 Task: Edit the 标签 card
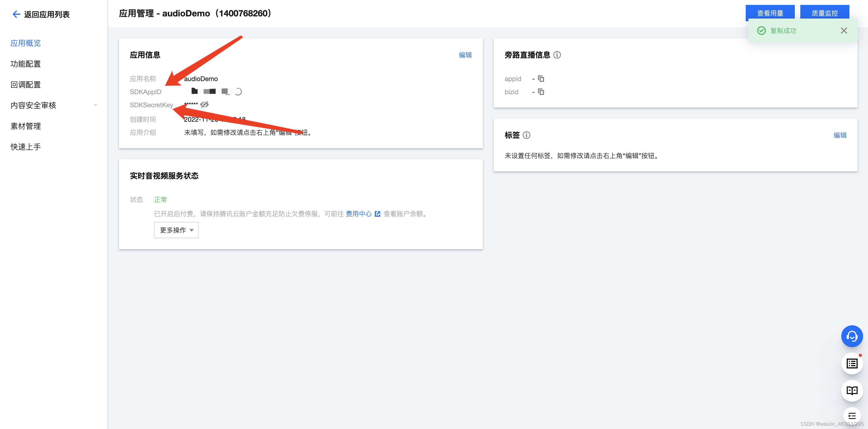(x=840, y=135)
